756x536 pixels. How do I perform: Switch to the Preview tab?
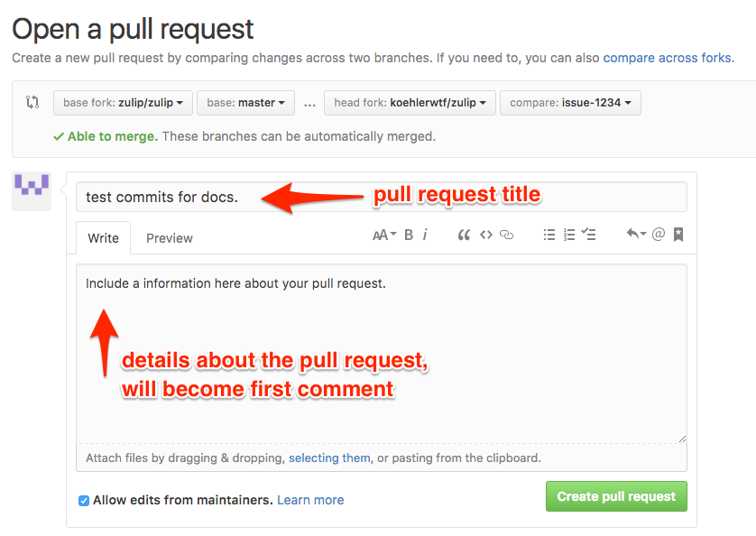(x=170, y=238)
